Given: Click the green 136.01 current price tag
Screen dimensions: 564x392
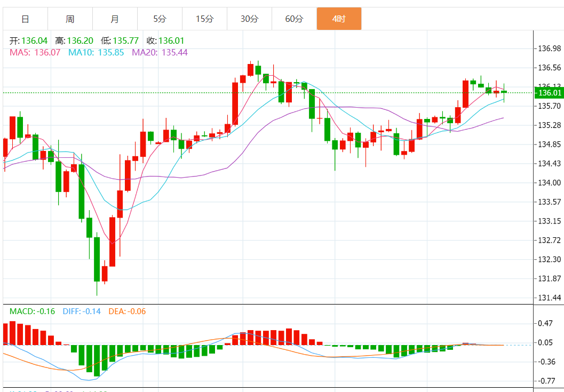Looking at the screenshot, I should pyautogui.click(x=550, y=93).
